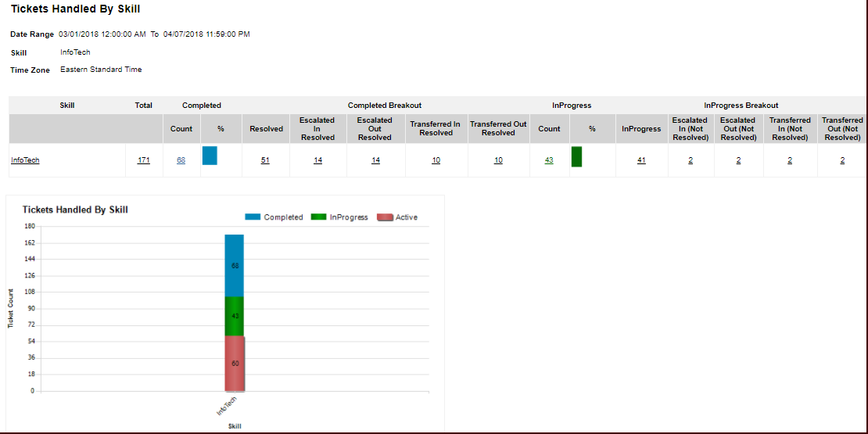868x434 pixels.
Task: Click the Total tickets value 171
Action: coord(143,160)
